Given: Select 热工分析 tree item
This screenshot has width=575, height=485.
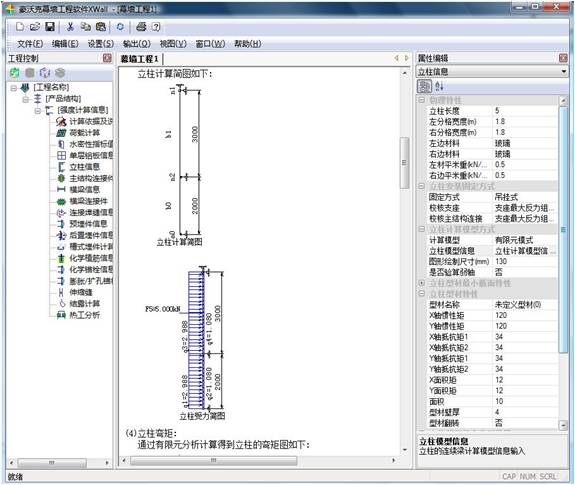Looking at the screenshot, I should [x=84, y=315].
